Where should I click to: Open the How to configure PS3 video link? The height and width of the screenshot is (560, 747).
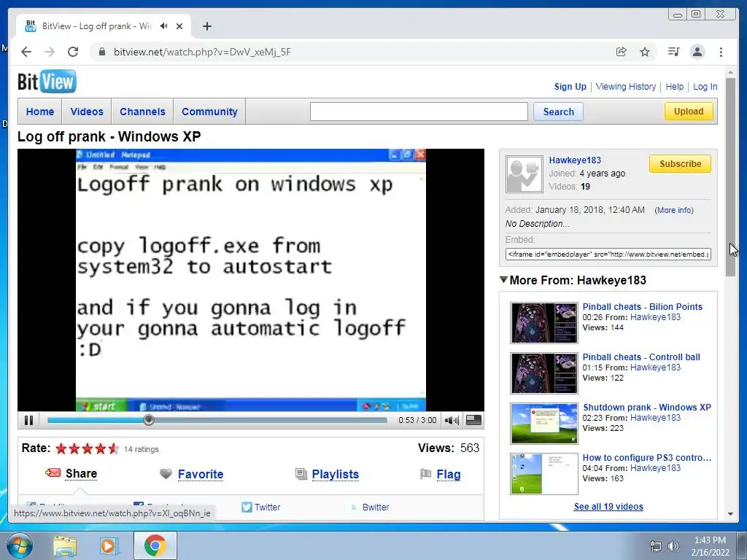tap(647, 458)
